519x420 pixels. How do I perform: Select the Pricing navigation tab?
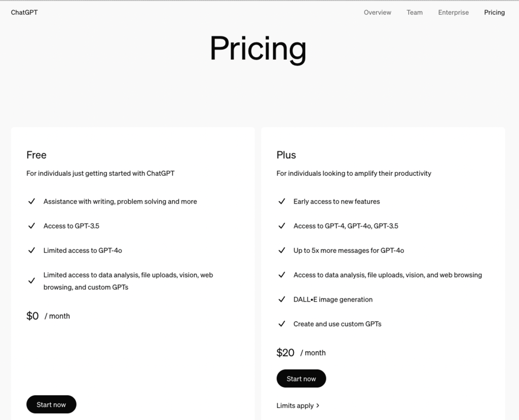(494, 13)
